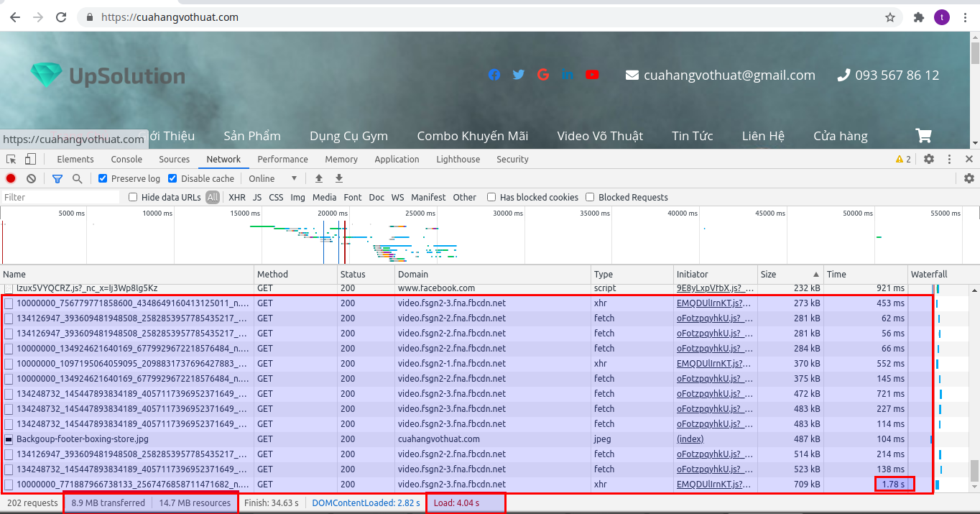Screen dimensions: 980x514
Task: Open the (index) initiator link
Action: (x=690, y=439)
